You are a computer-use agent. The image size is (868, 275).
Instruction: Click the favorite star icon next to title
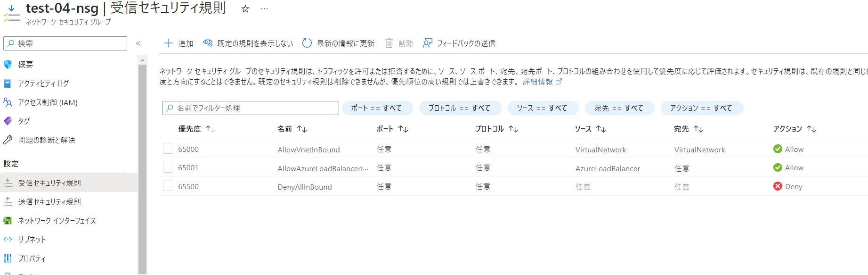[x=245, y=8]
